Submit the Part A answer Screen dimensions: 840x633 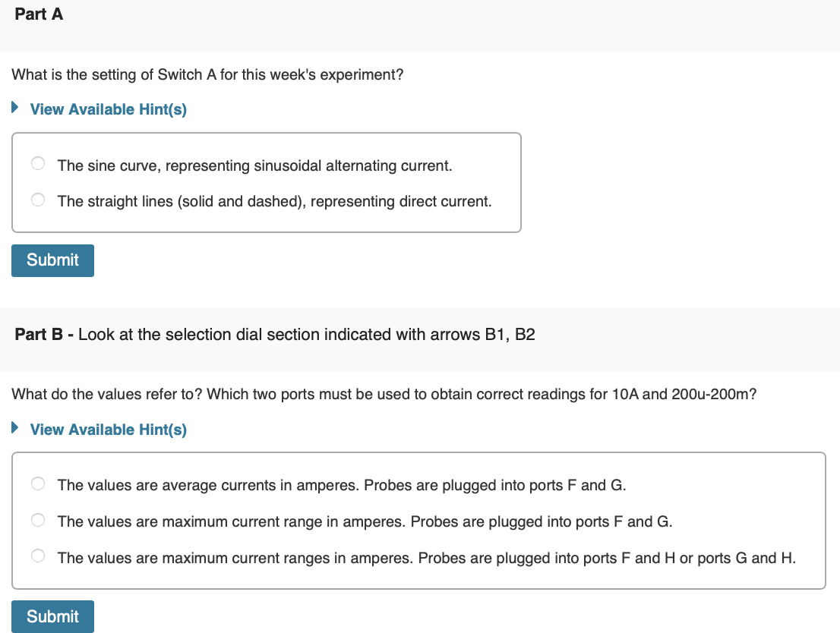click(x=52, y=260)
